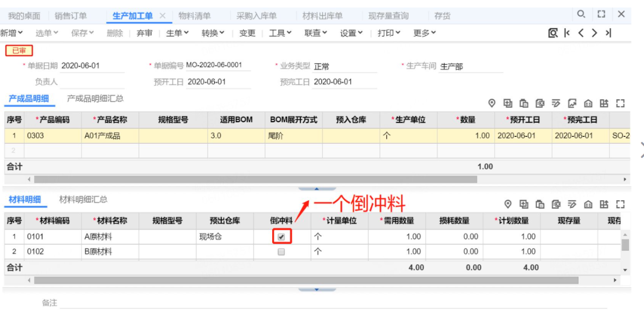Check the 倒冲料 box for B原材料

tap(282, 252)
